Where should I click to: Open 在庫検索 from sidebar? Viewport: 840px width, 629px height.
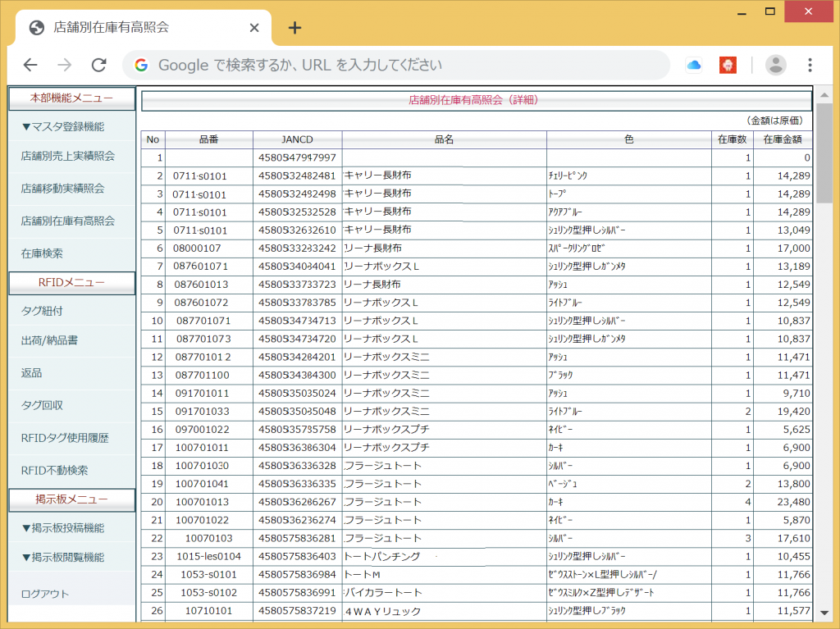click(42, 253)
